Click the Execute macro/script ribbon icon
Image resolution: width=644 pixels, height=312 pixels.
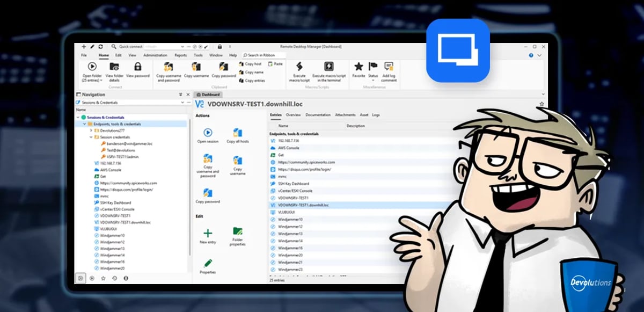click(x=300, y=65)
